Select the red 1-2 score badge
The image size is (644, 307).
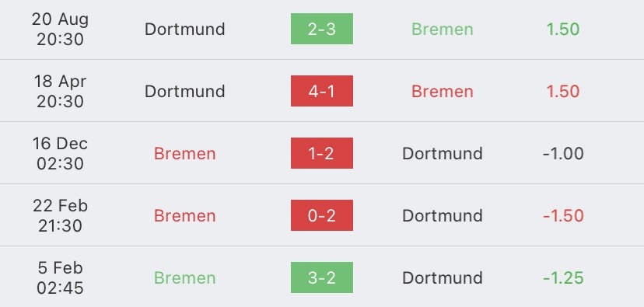[321, 153]
